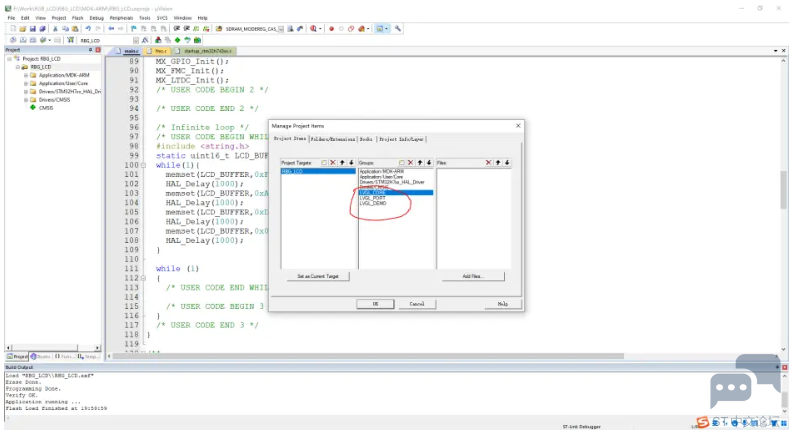Image resolution: width=789 pixels, height=437 pixels.
Task: Insert a breakpoint with the red dot
Action: point(331,29)
